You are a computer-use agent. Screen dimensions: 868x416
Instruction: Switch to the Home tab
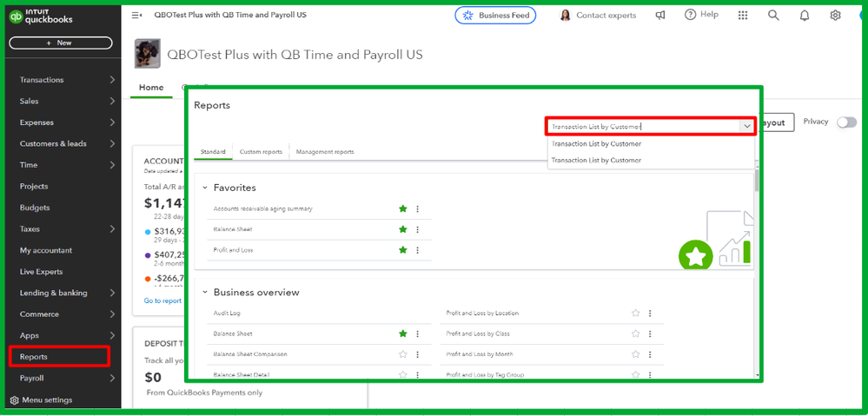click(x=151, y=88)
